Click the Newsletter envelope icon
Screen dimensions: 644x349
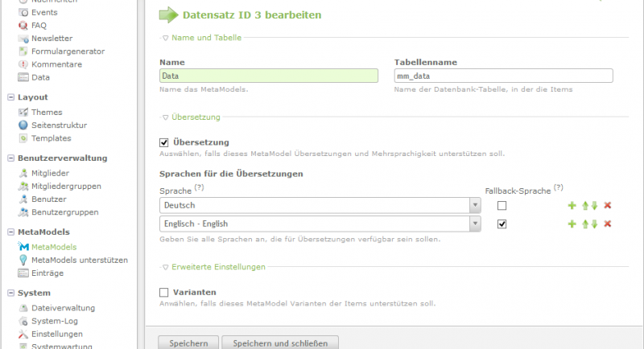(x=23, y=38)
